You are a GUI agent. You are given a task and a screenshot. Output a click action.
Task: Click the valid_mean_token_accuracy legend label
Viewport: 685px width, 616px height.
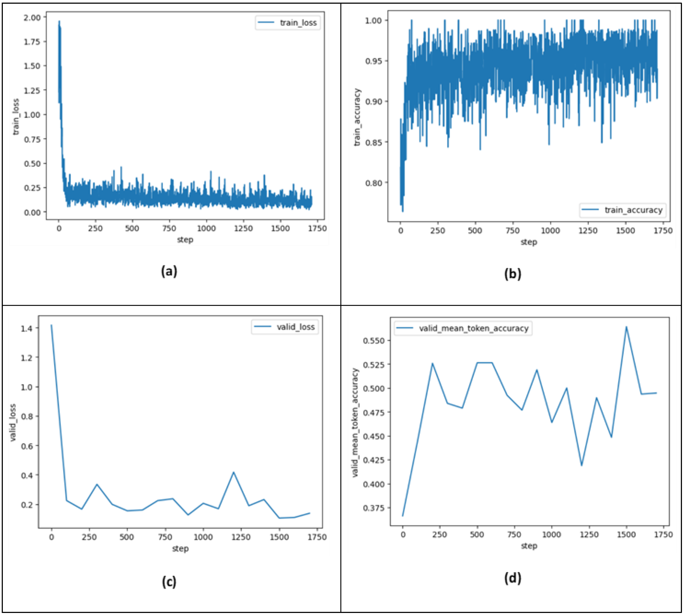(x=474, y=328)
